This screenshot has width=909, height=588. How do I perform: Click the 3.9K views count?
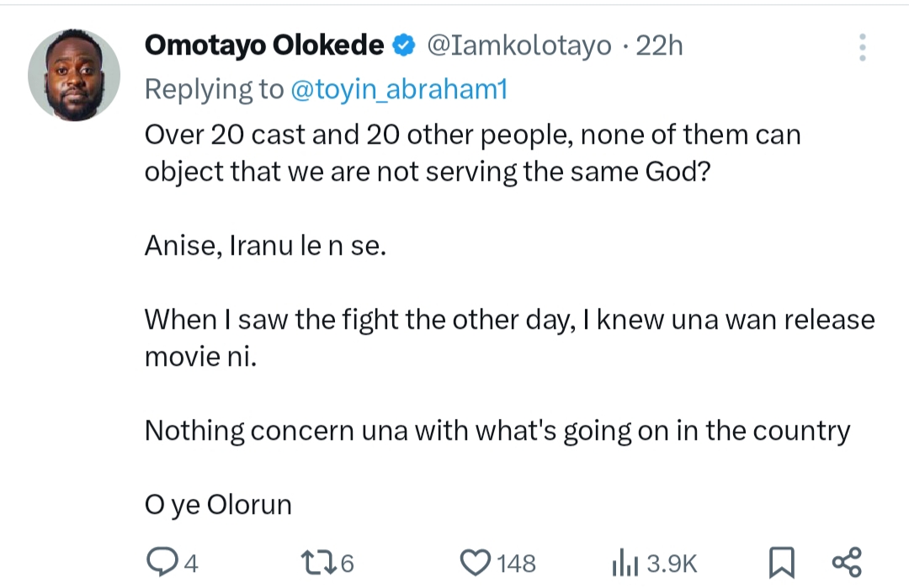click(672, 563)
